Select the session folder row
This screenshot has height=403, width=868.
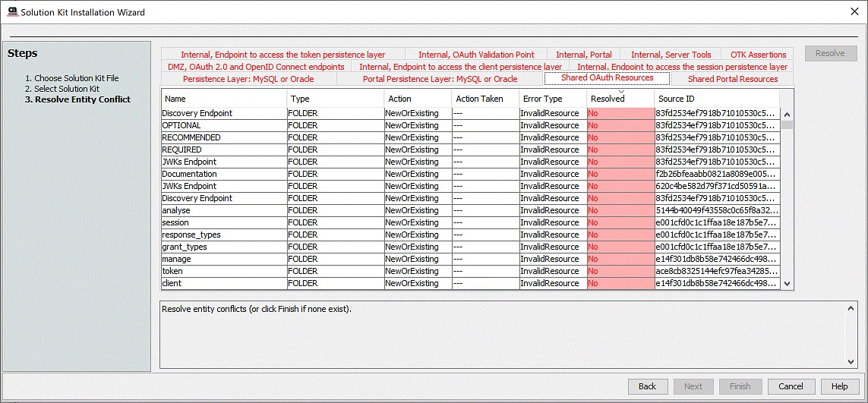[471, 222]
